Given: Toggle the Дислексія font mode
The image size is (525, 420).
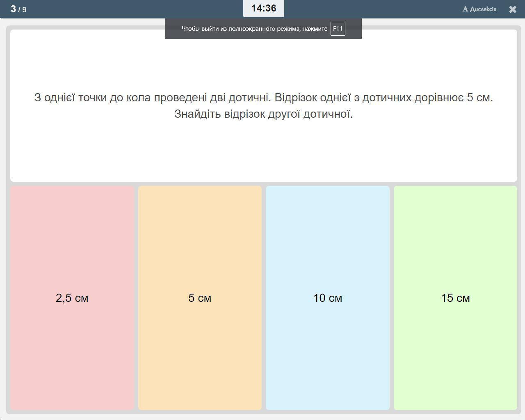Looking at the screenshot, I should tap(479, 9).
